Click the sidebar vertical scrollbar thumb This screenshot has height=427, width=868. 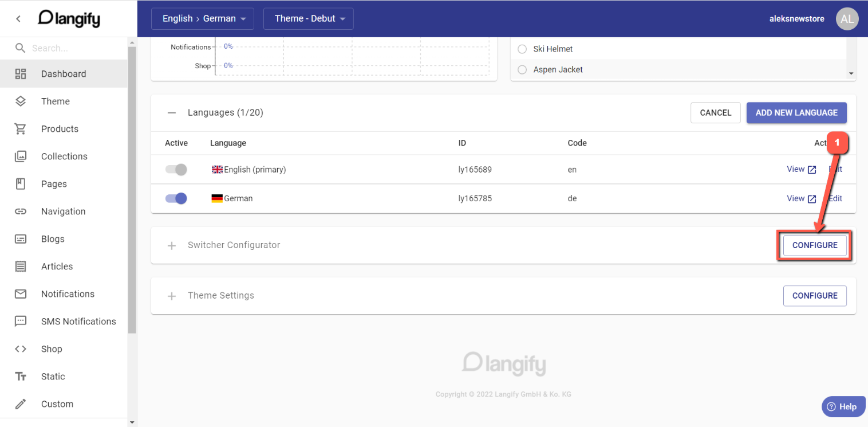click(133, 190)
